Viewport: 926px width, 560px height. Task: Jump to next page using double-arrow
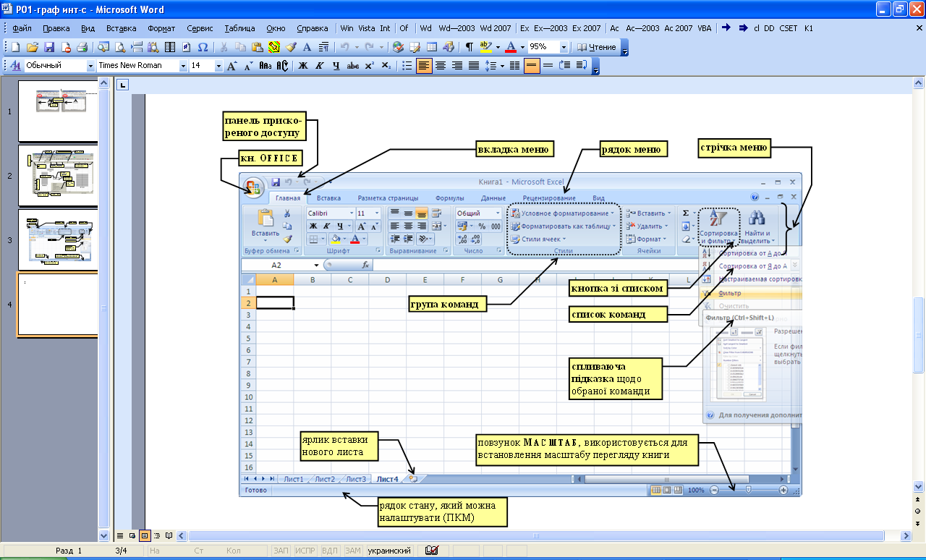[x=919, y=522]
